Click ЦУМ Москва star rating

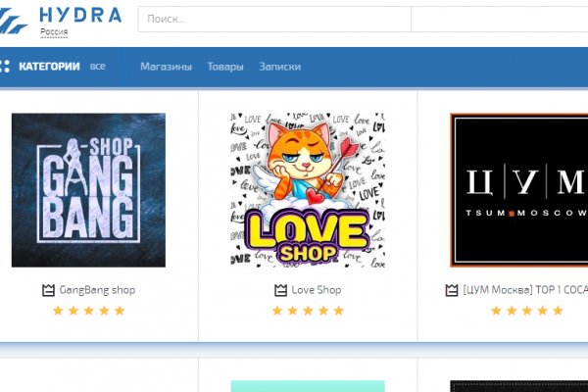coord(527,311)
